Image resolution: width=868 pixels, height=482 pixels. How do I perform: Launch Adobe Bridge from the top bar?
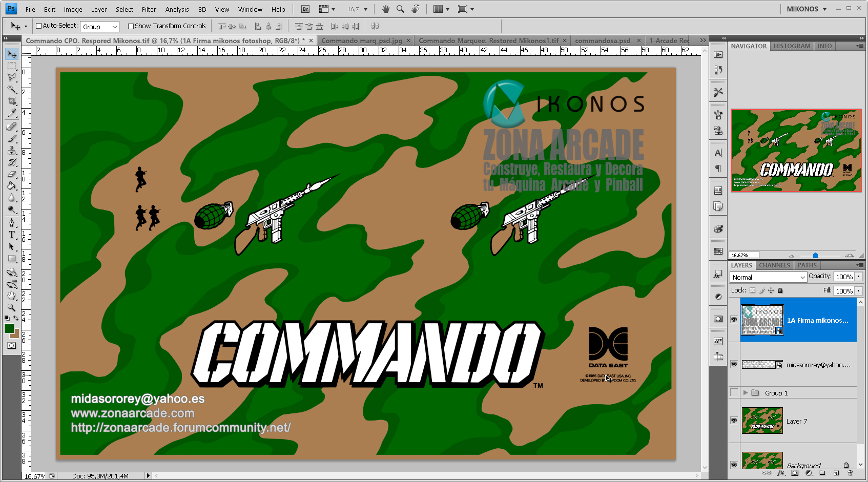click(x=305, y=9)
